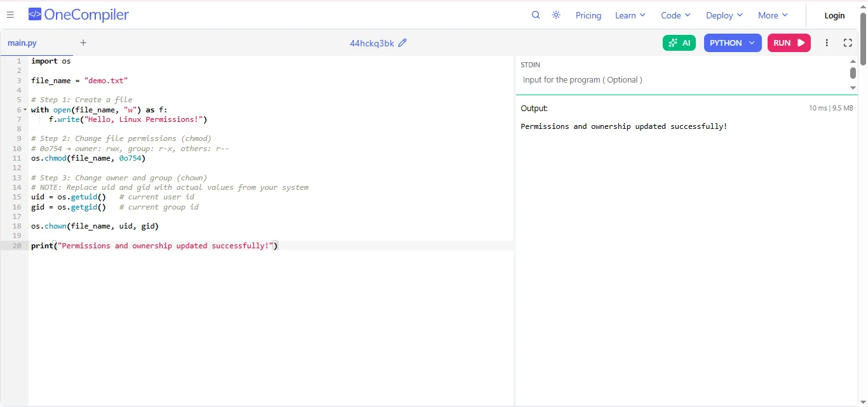868x407 pixels.
Task: Select the main.py file tab
Action: 22,43
